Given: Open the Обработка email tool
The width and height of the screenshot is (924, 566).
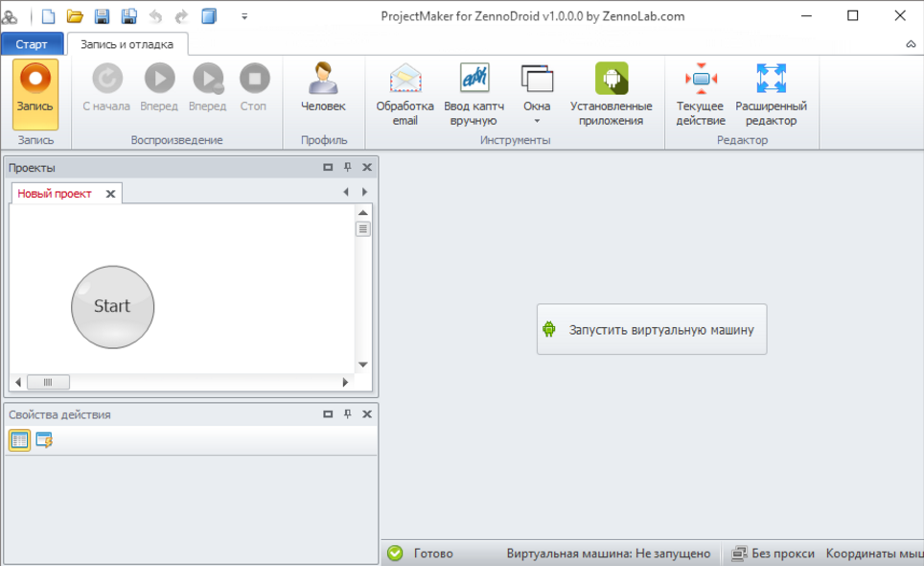Looking at the screenshot, I should click(x=405, y=94).
